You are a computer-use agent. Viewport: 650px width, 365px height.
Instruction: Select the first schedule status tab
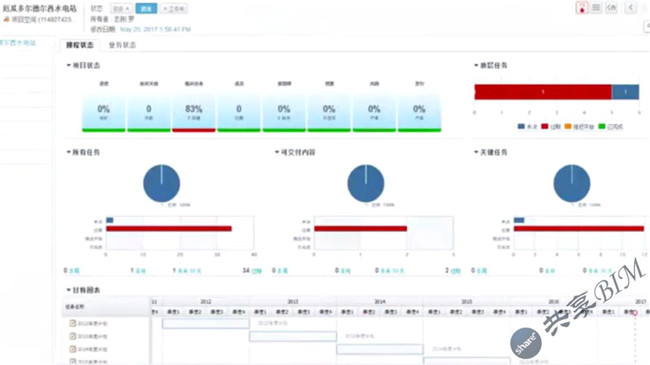click(80, 45)
